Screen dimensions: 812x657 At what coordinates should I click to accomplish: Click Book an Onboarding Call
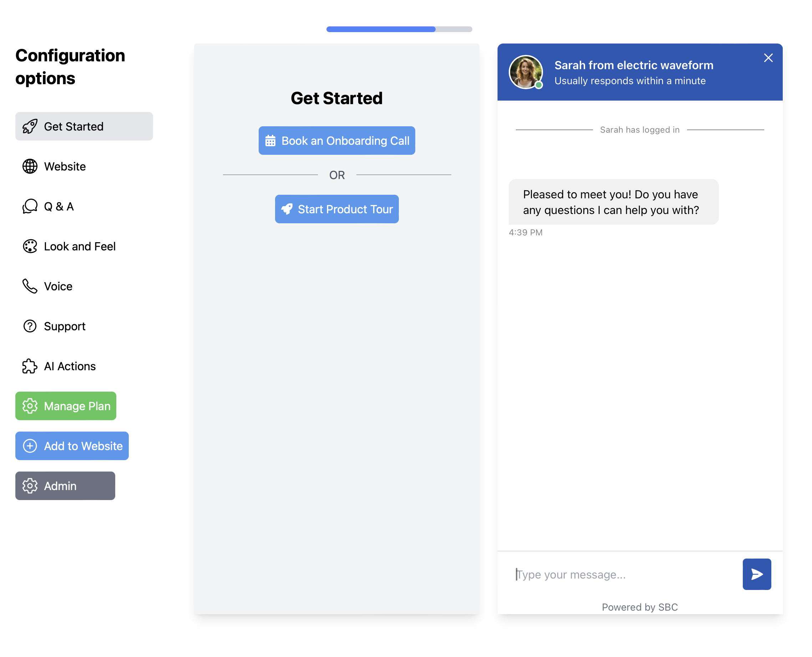(336, 141)
